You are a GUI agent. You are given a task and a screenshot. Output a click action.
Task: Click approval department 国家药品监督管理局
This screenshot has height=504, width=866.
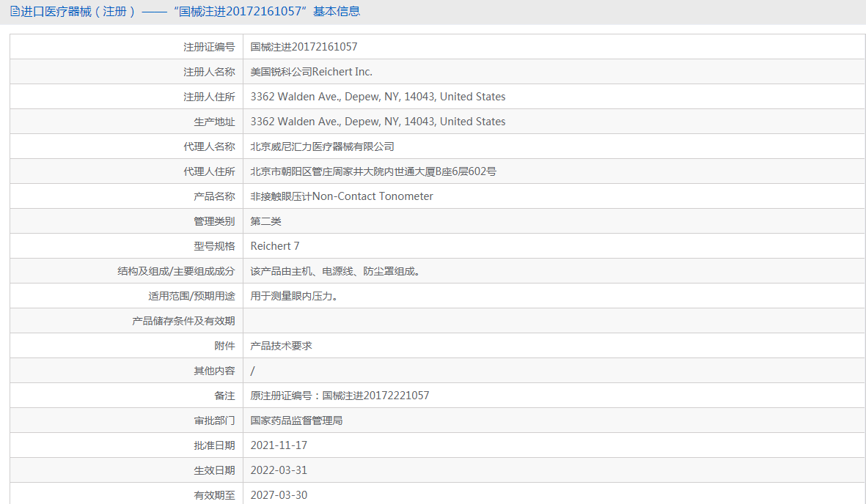tap(296, 420)
